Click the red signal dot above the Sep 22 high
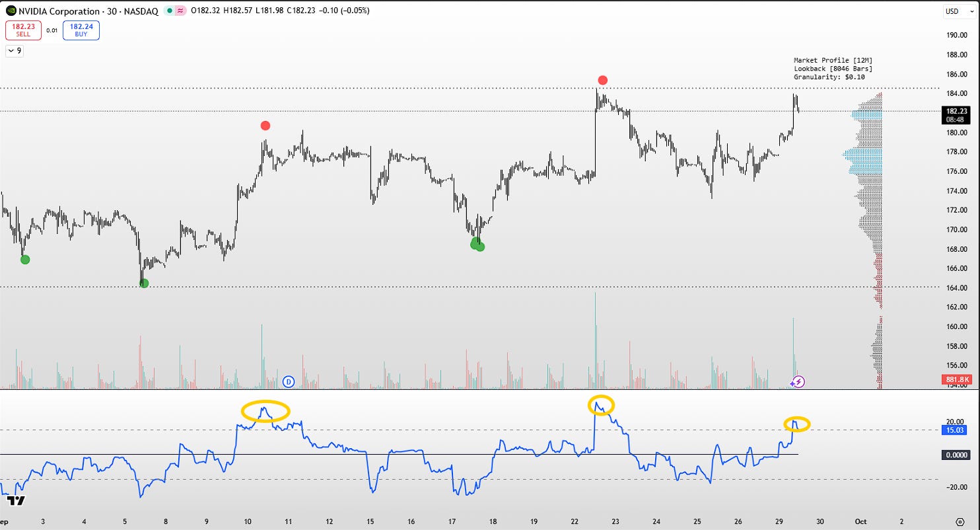This screenshot has width=980, height=530. [602, 81]
